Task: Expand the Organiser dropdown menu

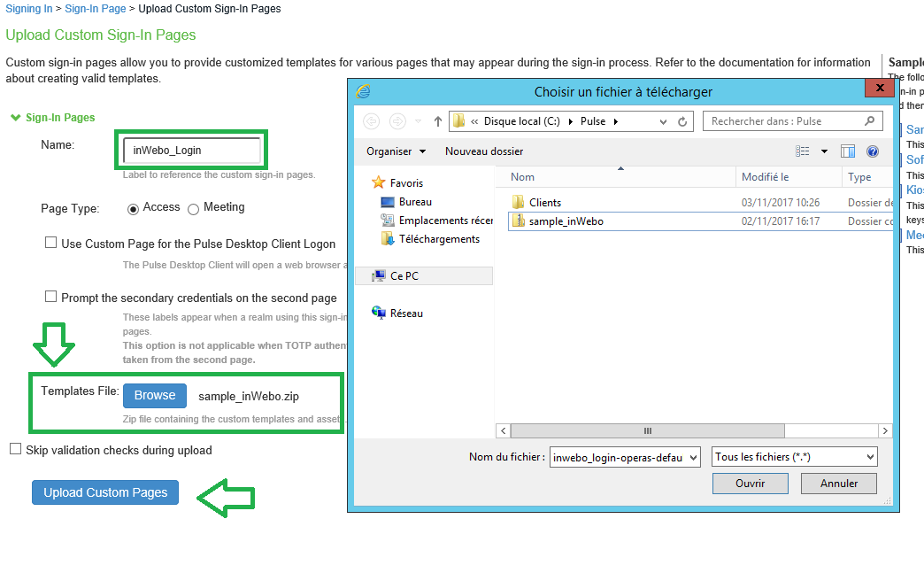Action: (396, 151)
